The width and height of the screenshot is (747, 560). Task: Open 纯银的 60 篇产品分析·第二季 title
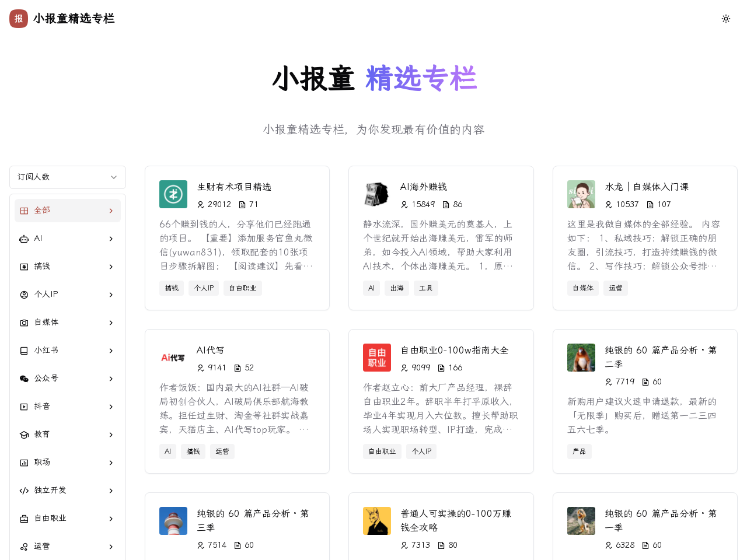661,357
